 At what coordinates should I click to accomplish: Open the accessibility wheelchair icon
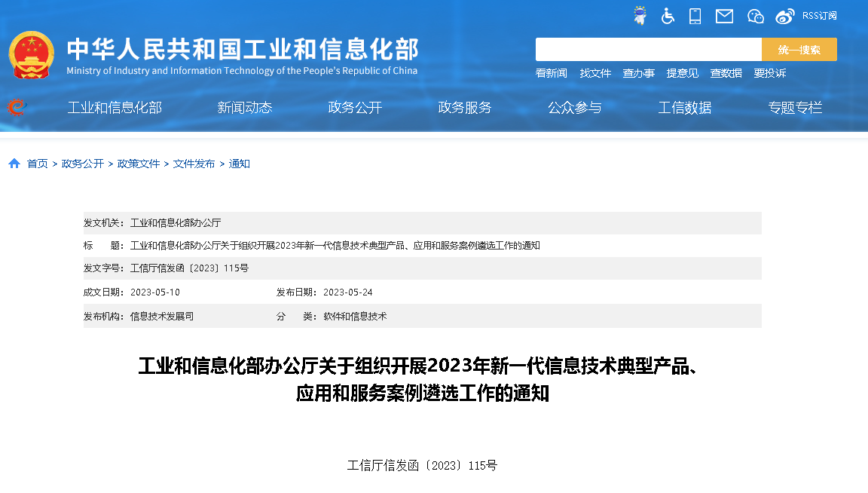click(668, 16)
